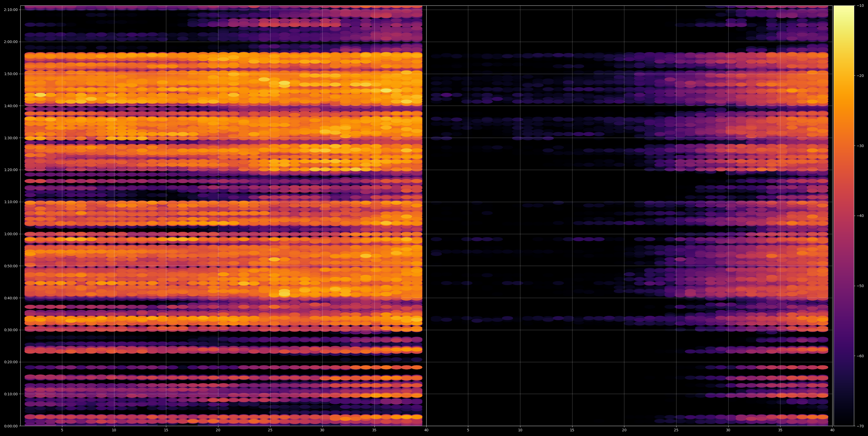This screenshot has height=436, width=868.
Task: Select the 1:40:00 time axis label
Action: [x=11, y=106]
